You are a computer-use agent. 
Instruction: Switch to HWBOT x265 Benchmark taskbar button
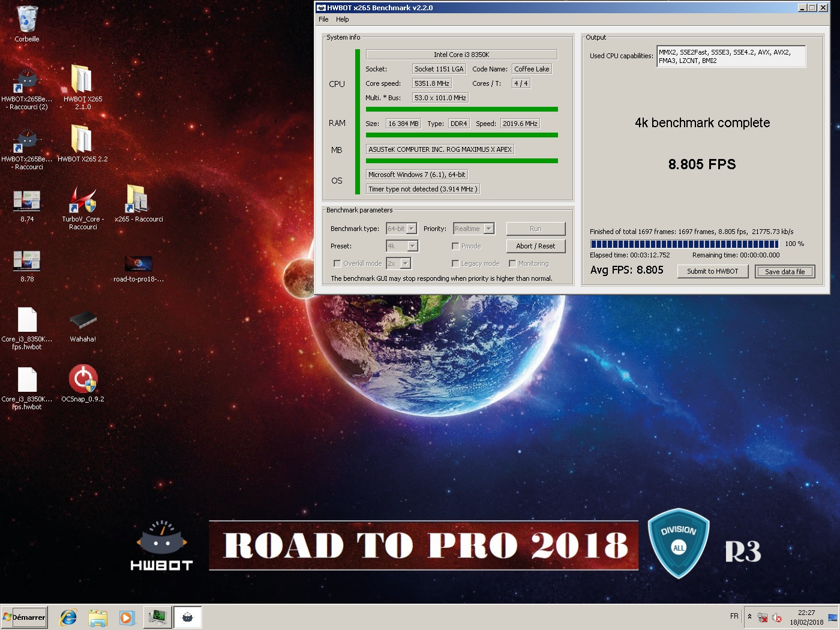pyautogui.click(x=188, y=617)
